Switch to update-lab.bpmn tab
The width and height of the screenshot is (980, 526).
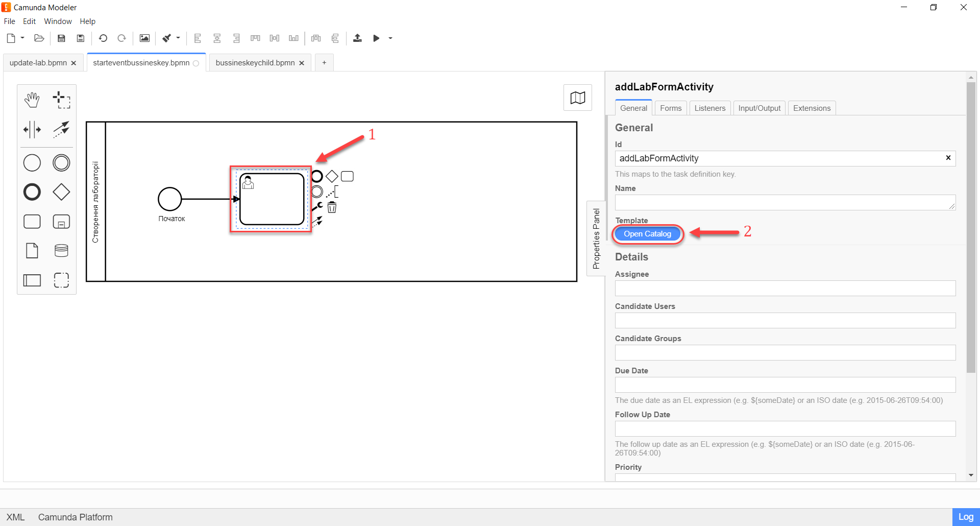pos(38,63)
